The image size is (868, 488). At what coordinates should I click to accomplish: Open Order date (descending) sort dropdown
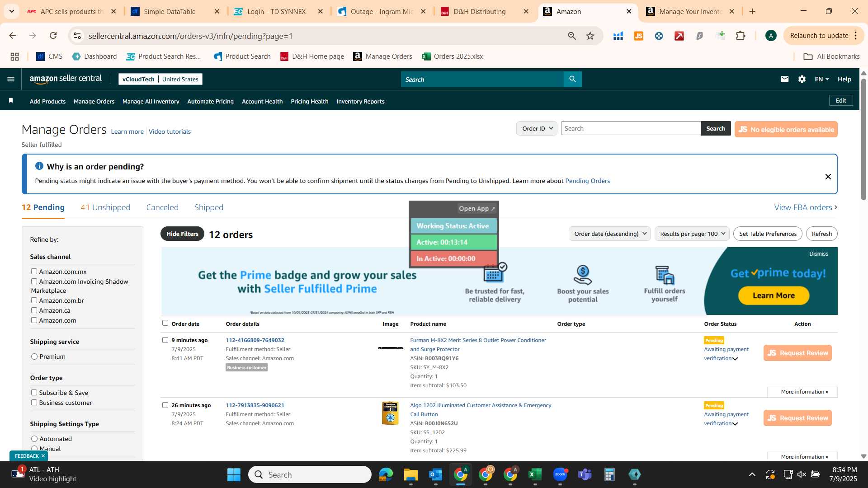coord(609,234)
